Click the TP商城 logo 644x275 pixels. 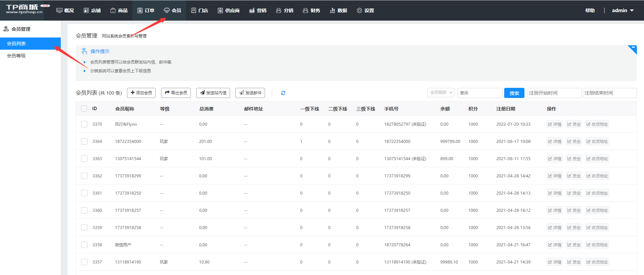(25, 9)
